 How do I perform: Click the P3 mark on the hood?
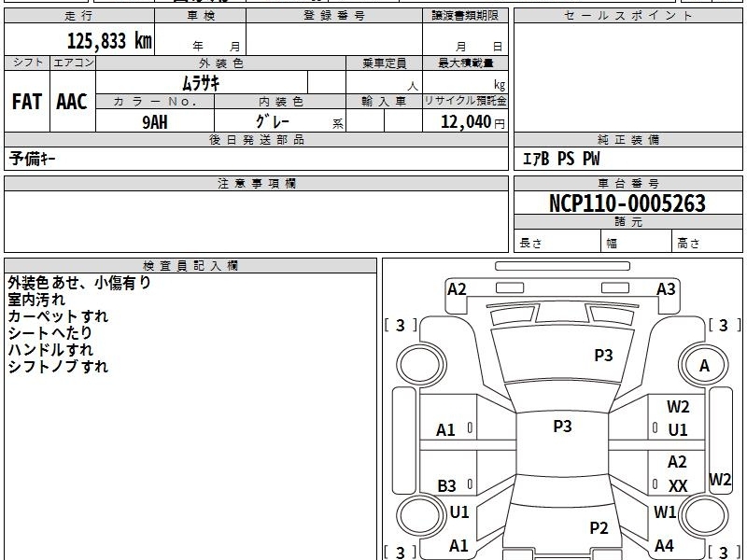(603, 356)
